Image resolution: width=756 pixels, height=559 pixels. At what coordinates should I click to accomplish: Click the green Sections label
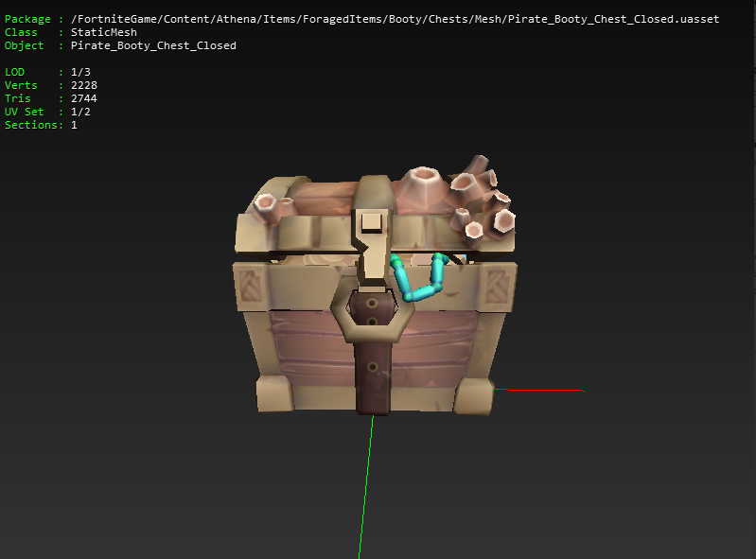[34, 125]
